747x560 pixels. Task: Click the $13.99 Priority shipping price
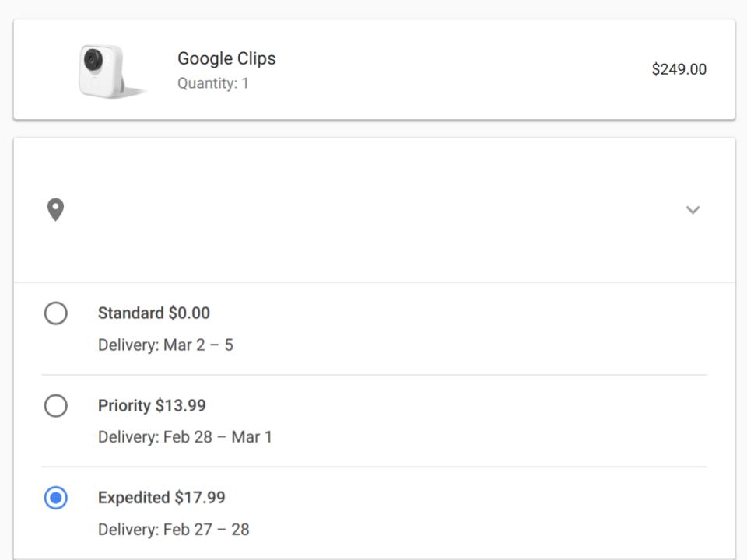point(181,406)
